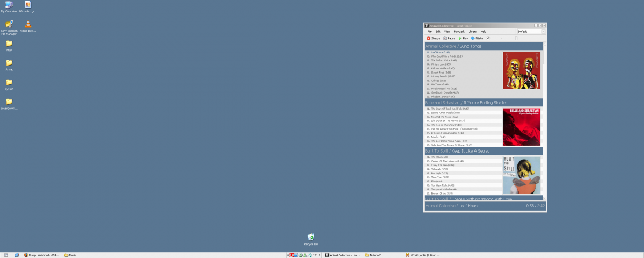
Task: Switch to XChat in the taskbar
Action: tap(424, 255)
